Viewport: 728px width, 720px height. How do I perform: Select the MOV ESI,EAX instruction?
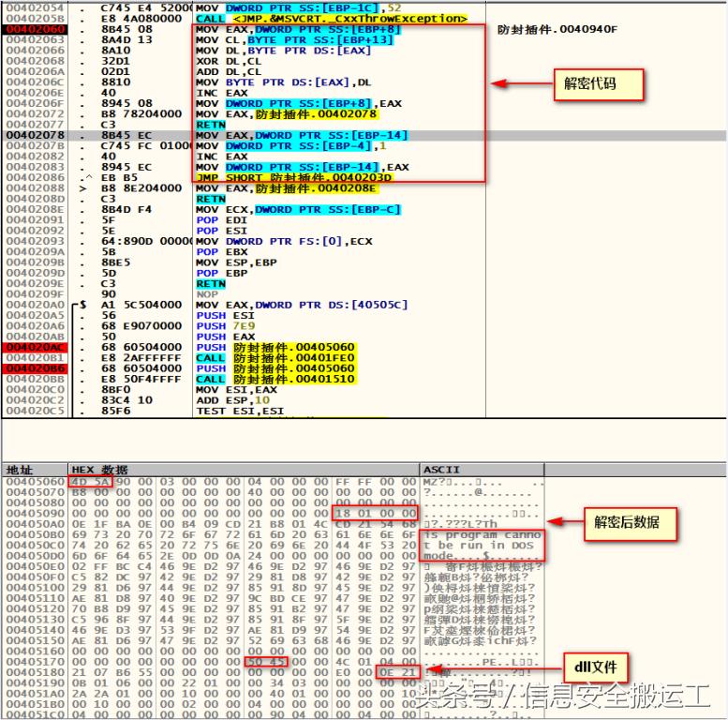[x=236, y=390]
